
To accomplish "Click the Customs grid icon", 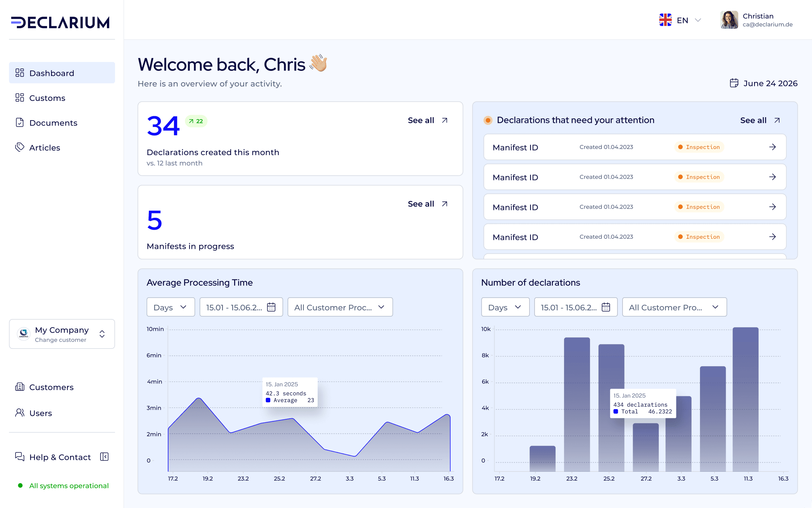I will pyautogui.click(x=20, y=98).
